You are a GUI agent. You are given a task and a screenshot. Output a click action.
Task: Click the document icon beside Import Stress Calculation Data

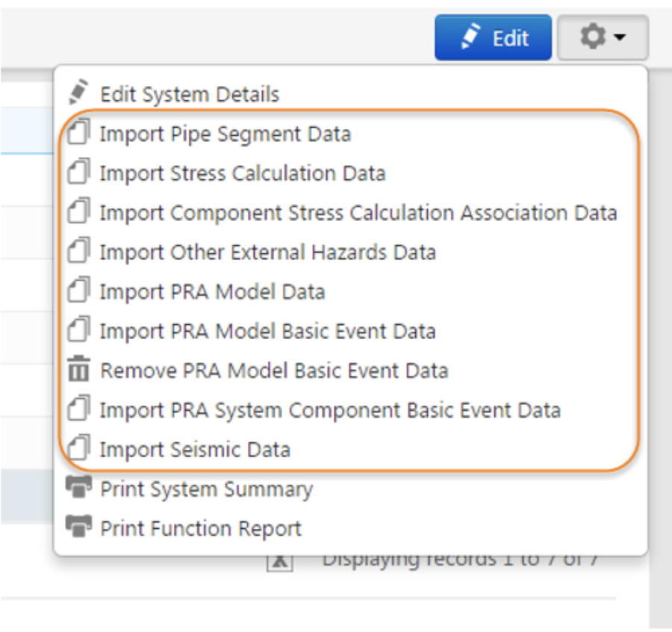point(78,173)
